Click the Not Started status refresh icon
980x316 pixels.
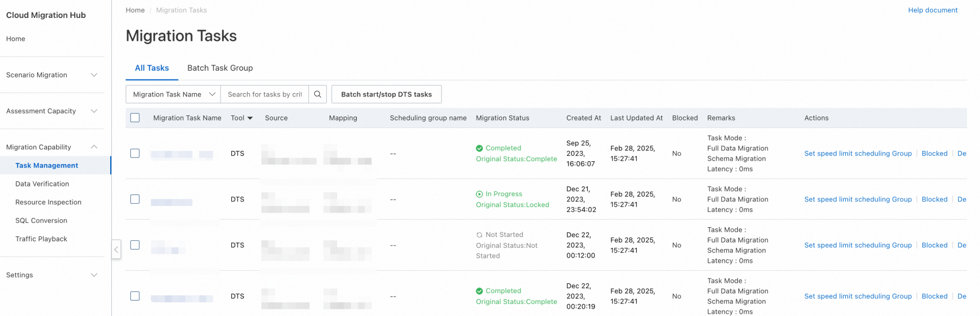point(479,235)
